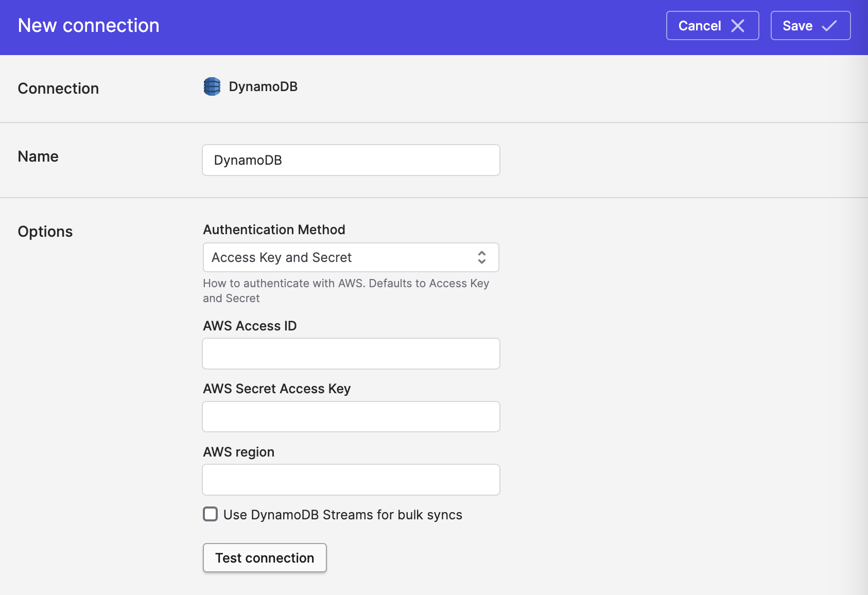Click the AWS Secret Access Key field

coord(351,416)
